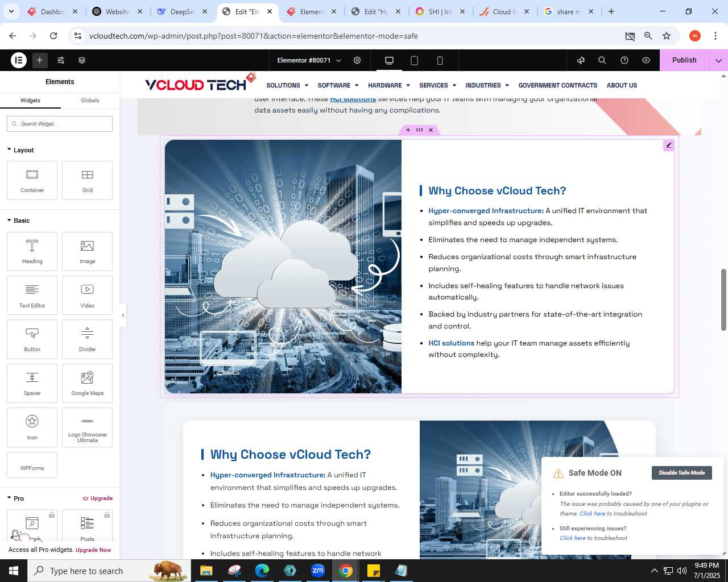
Task: Open ABOUT US menu item
Action: tap(622, 85)
